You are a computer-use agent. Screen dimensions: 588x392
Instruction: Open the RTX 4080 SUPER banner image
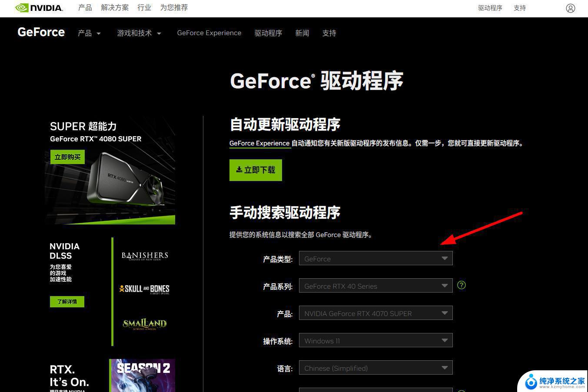tap(110, 171)
